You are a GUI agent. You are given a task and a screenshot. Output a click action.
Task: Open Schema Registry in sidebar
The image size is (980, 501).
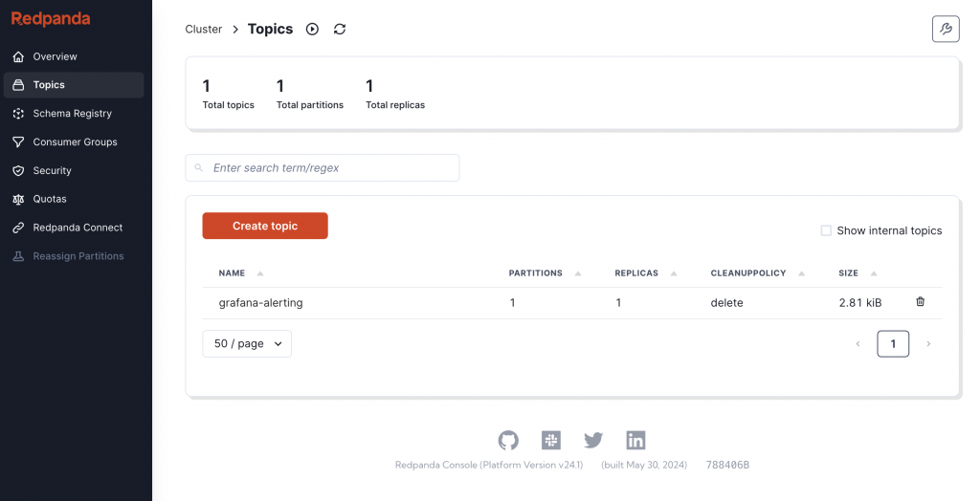point(73,113)
